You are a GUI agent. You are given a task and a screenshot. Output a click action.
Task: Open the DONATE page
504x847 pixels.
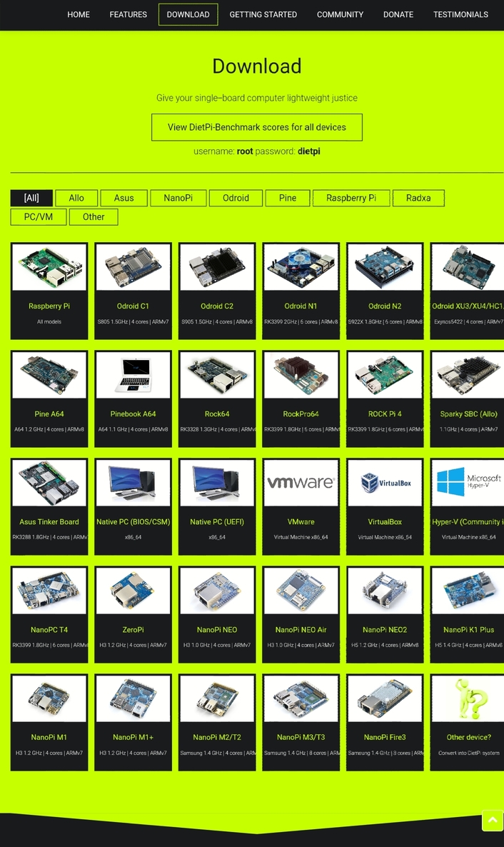coord(398,14)
